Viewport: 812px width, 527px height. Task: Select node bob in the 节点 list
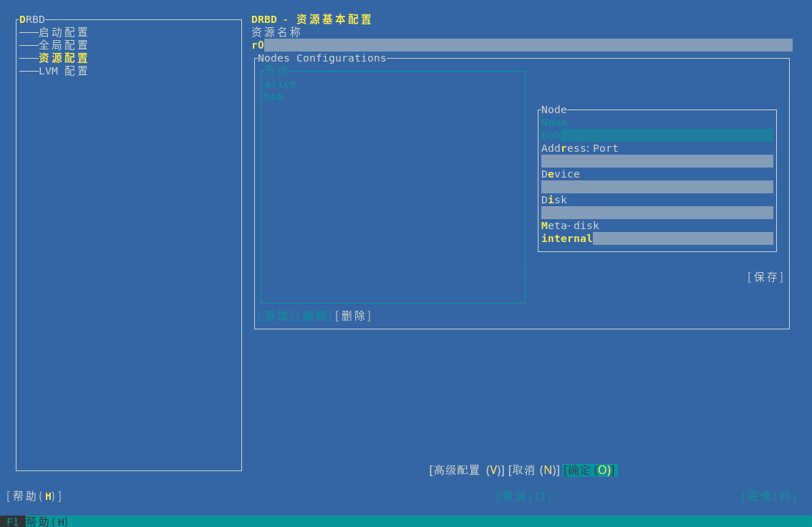point(274,97)
